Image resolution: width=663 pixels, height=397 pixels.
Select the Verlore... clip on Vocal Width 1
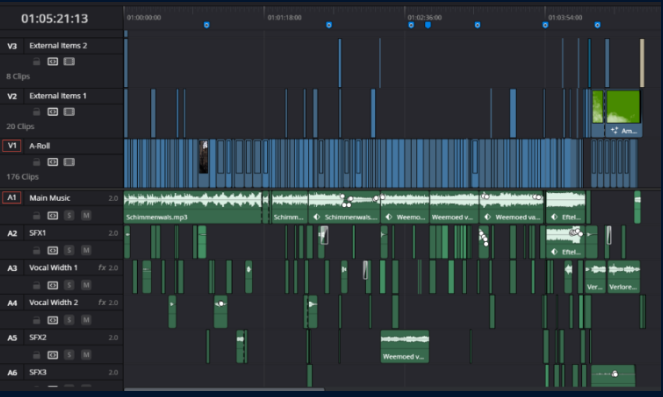(x=623, y=277)
